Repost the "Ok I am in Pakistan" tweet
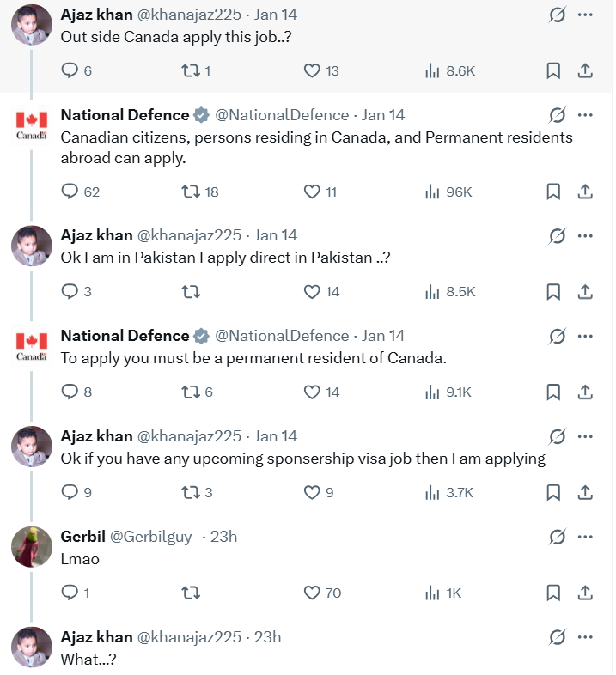616x675 pixels. pyautogui.click(x=192, y=292)
